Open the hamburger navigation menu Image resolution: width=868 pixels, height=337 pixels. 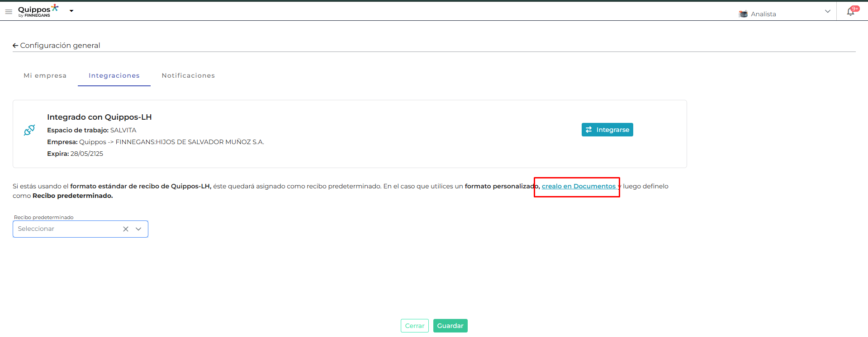9,12
